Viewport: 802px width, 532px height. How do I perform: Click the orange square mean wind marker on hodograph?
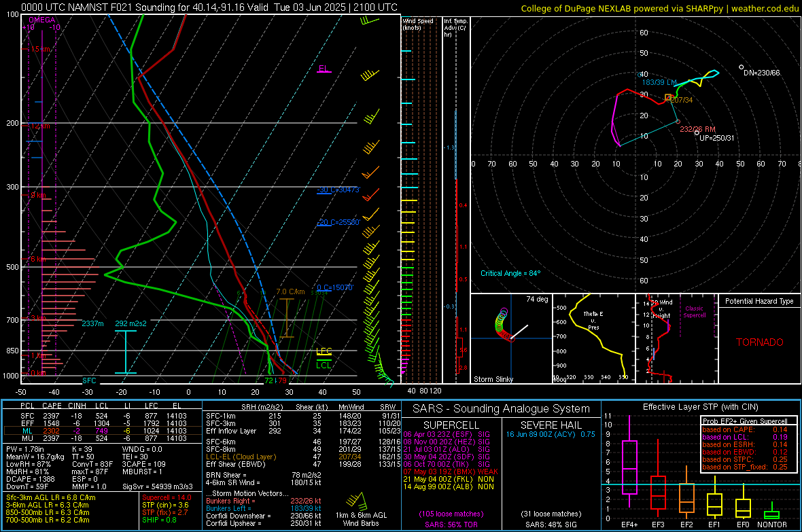(668, 97)
